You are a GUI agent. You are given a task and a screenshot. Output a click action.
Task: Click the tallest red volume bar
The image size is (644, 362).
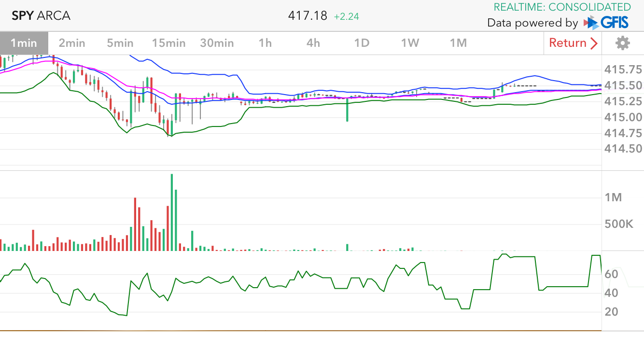135,224
